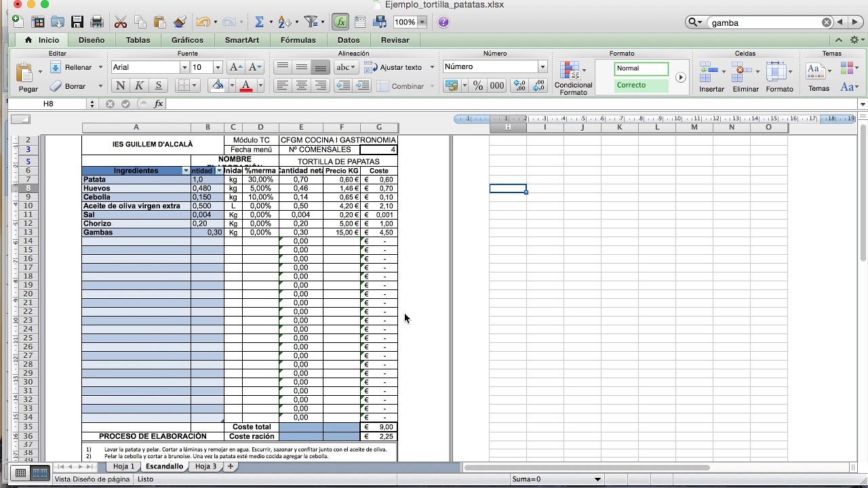Click the Save floppy disk icon
The image size is (868, 488).
point(77,22)
